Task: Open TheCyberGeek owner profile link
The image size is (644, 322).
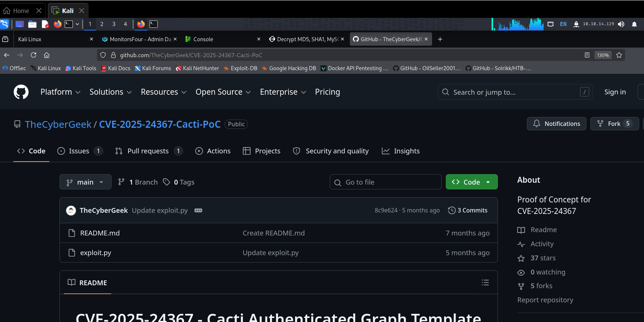Action: (58, 124)
